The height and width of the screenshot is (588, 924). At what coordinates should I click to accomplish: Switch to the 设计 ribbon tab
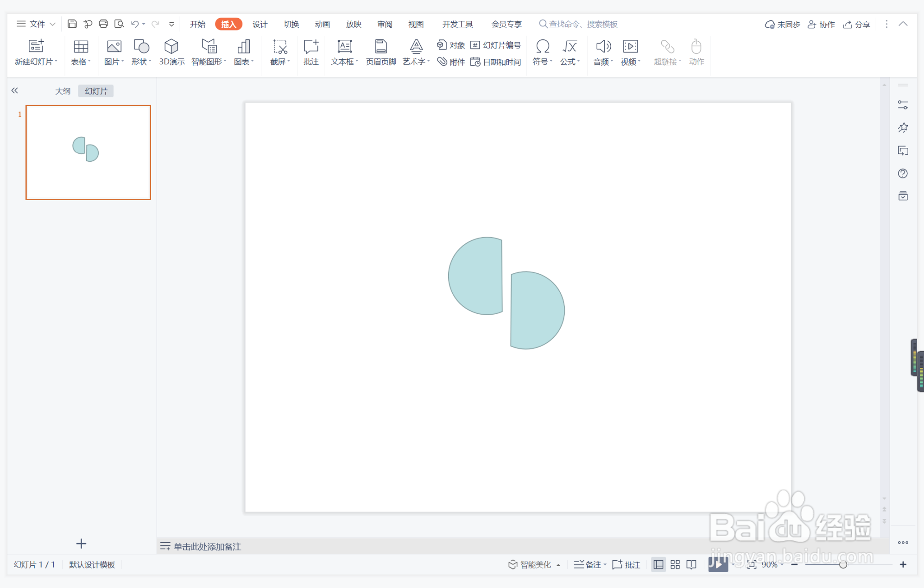259,24
